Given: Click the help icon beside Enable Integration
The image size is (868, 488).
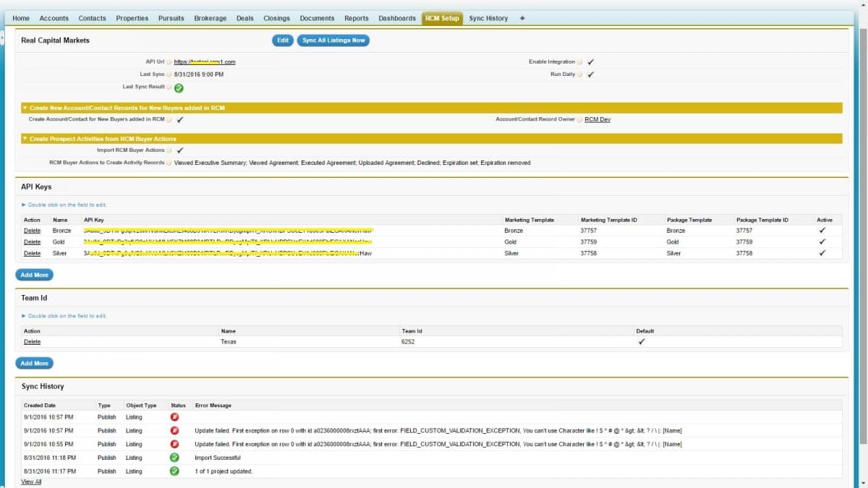Looking at the screenshot, I should 579,62.
